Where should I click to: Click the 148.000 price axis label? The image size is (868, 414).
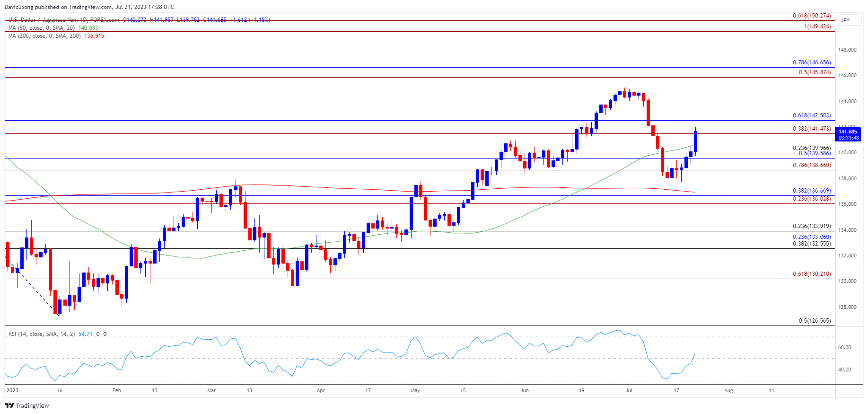[847, 50]
